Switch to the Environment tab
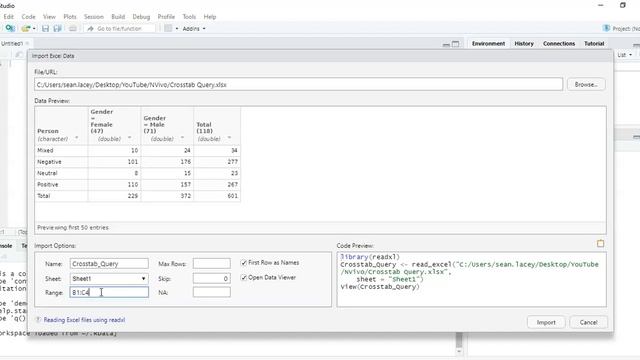 coord(488,43)
